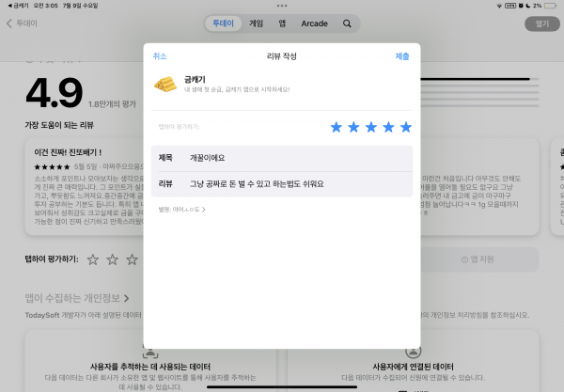Tap 사용자를 추적하는 데 사용되는 데이터 heading
Image resolution: width=564 pixels, height=392 pixels.
coord(150,367)
